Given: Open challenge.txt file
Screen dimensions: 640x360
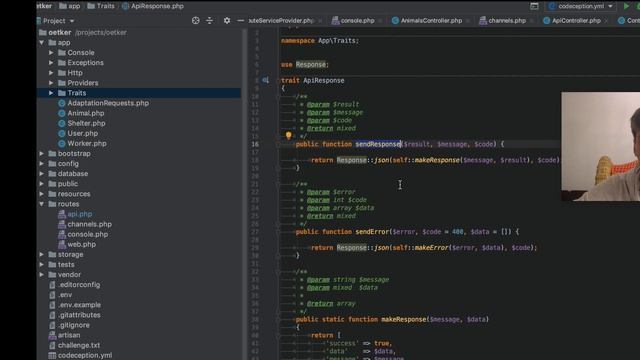Looking at the screenshot, I should pos(75,345).
